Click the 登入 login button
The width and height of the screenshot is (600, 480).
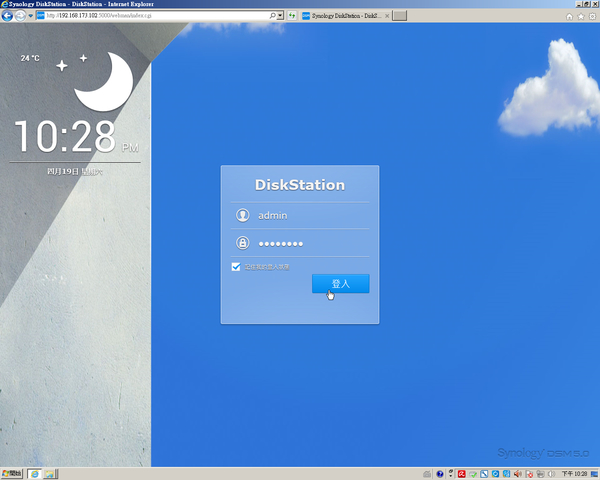pyautogui.click(x=340, y=284)
